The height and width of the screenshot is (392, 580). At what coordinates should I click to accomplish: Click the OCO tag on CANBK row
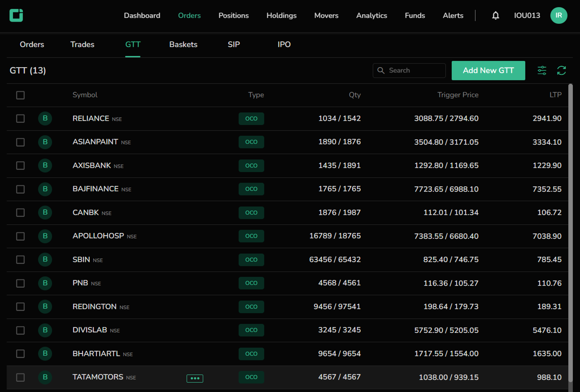point(251,213)
